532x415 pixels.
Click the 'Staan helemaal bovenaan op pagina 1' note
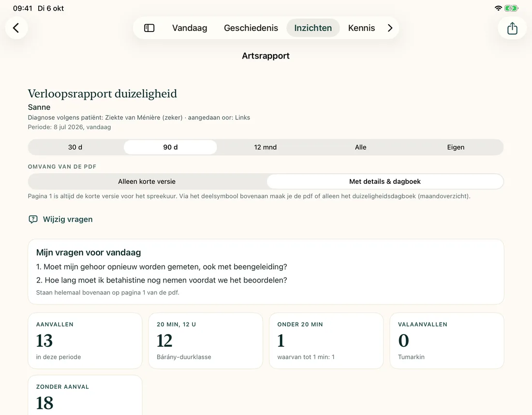[x=107, y=293]
